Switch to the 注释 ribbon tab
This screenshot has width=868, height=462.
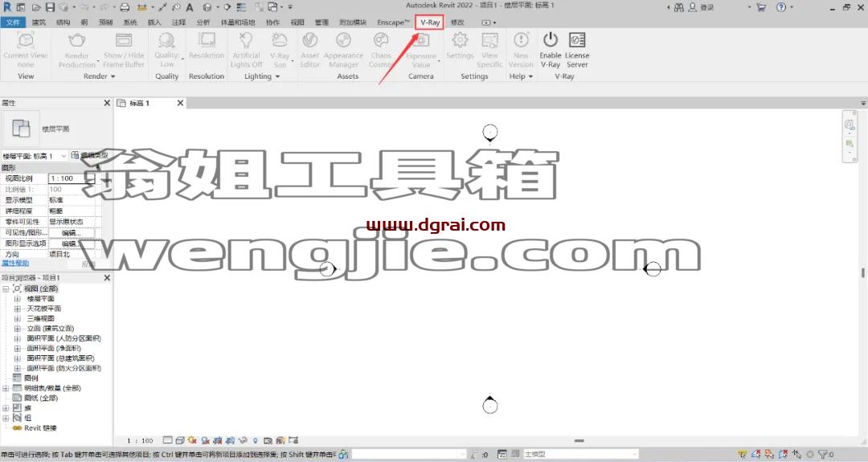[x=178, y=22]
